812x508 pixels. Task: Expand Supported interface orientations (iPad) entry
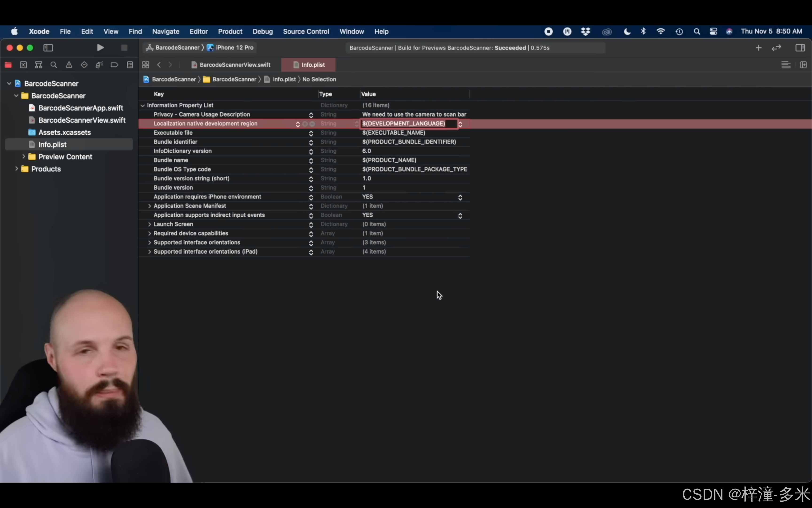149,252
